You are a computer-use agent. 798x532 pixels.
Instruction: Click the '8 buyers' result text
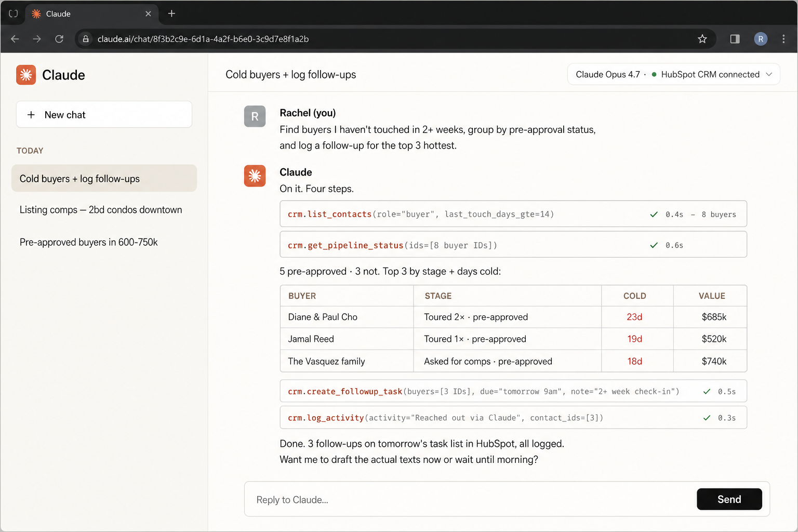[719, 215]
